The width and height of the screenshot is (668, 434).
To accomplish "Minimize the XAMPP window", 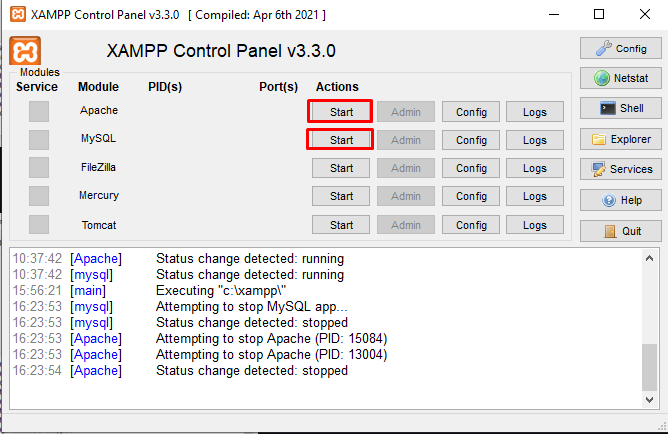I will point(554,14).
